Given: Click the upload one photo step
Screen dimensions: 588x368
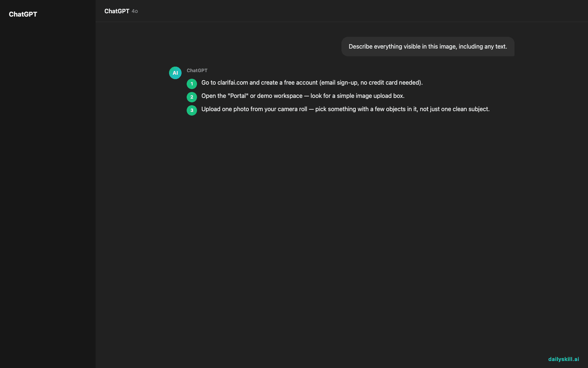Looking at the screenshot, I should 345,109.
